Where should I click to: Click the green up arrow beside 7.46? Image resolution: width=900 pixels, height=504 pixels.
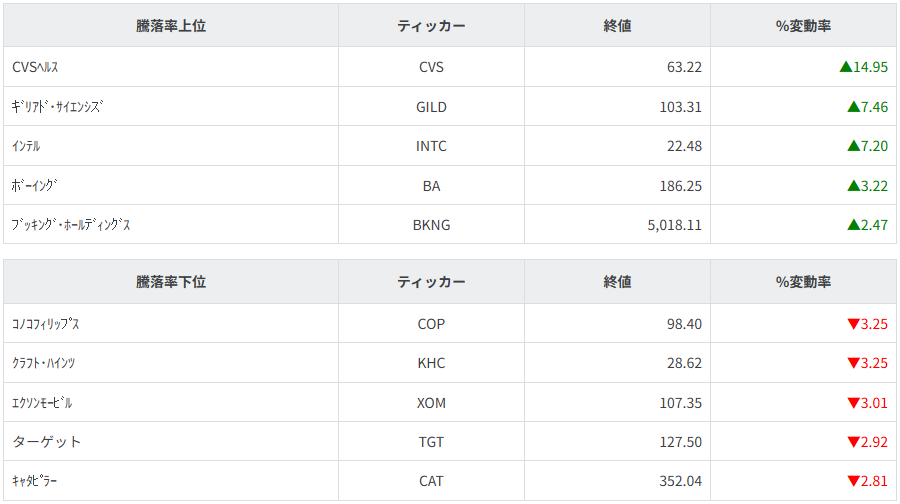(x=853, y=107)
